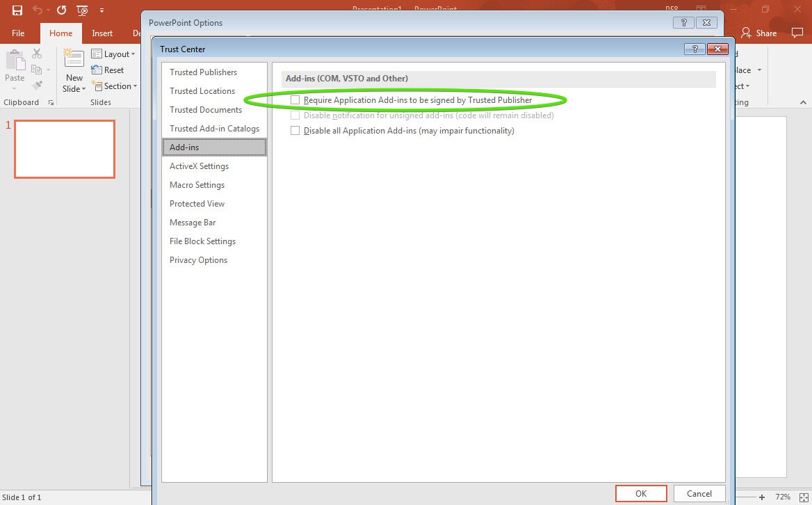Click the New Slide icon

coord(74,61)
